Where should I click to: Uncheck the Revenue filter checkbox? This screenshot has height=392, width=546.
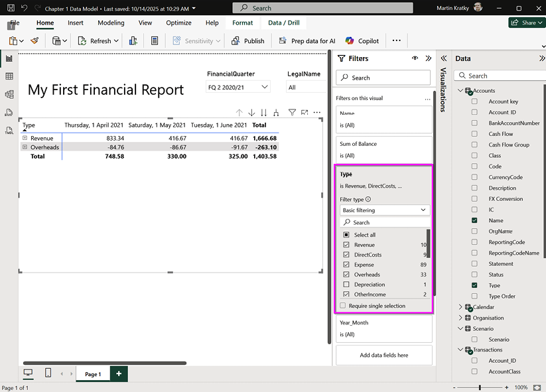346,245
